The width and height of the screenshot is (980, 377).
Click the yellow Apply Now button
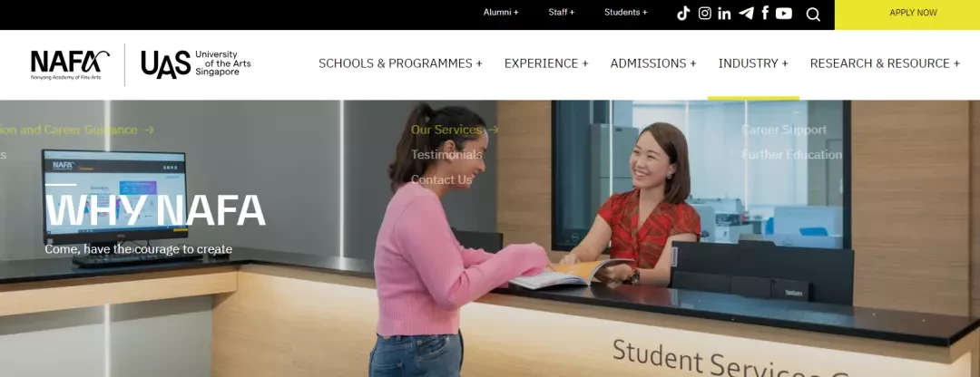click(x=913, y=13)
